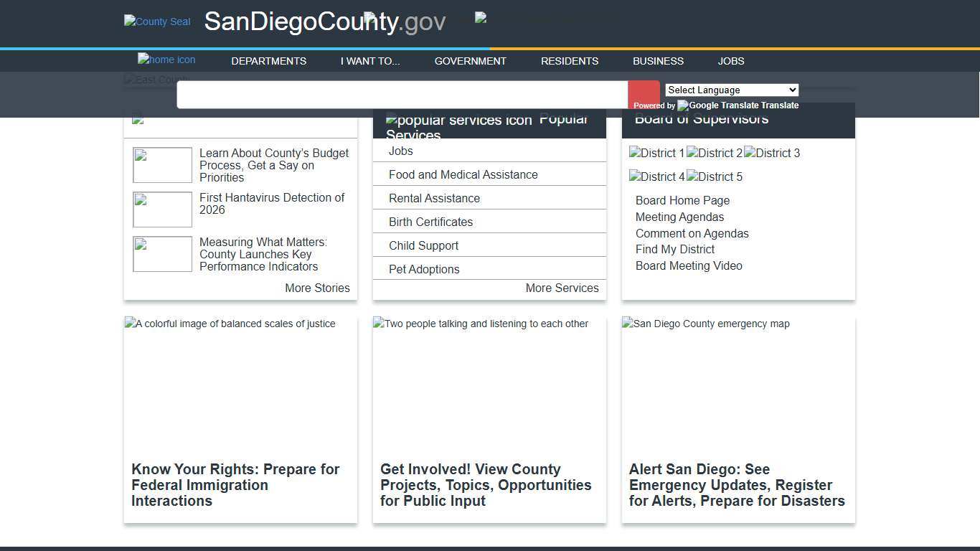Select the JOBS navigation item
This screenshot has width=980, height=551.
731,61
